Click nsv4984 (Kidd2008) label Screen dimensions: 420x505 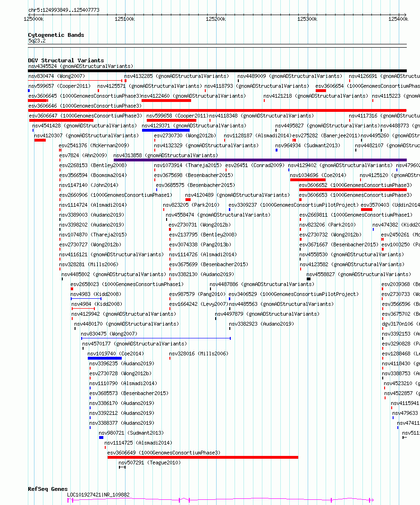(x=97, y=304)
